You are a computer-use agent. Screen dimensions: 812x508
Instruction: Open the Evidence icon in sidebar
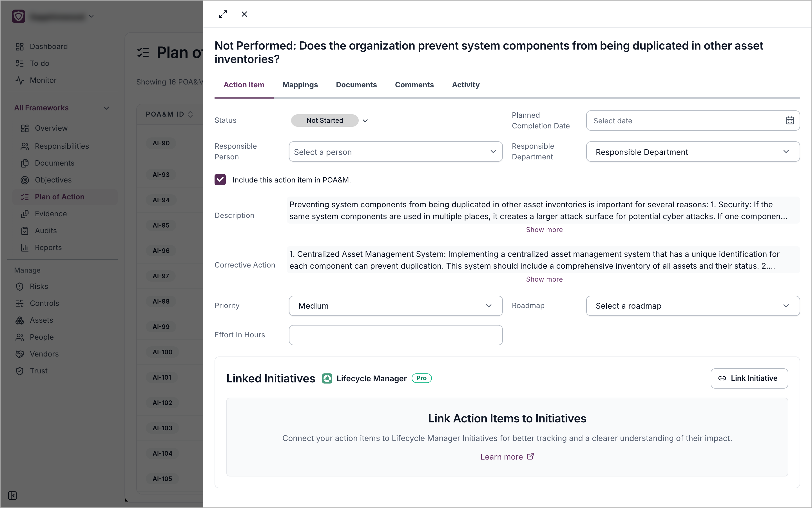[x=25, y=214]
